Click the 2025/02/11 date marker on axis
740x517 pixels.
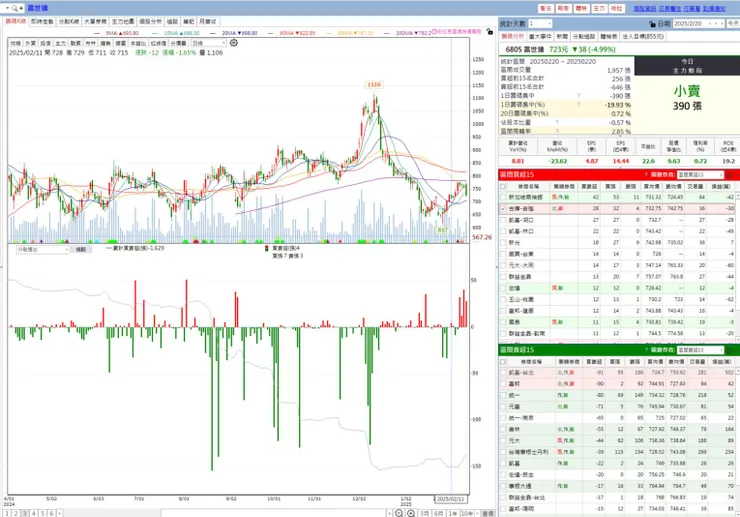click(450, 499)
